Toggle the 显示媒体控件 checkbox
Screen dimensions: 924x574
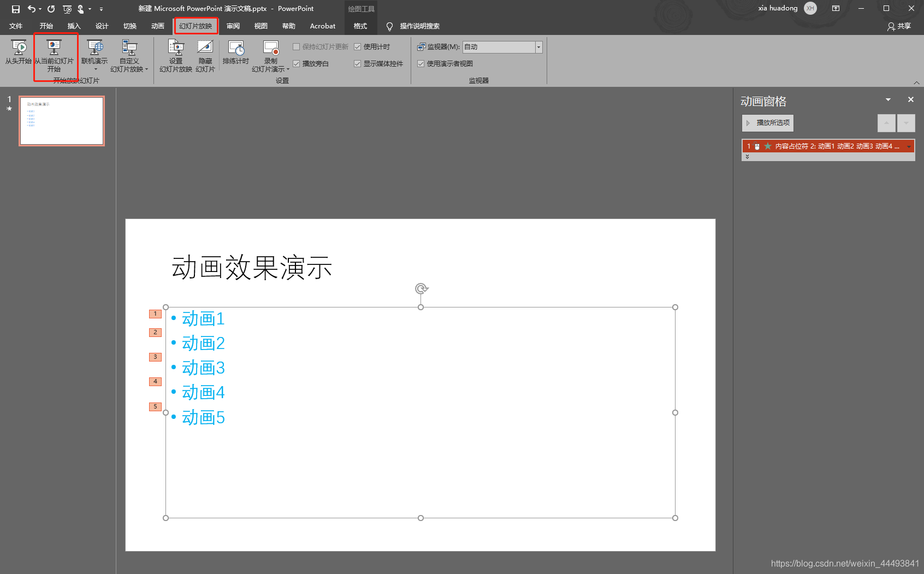tap(358, 64)
